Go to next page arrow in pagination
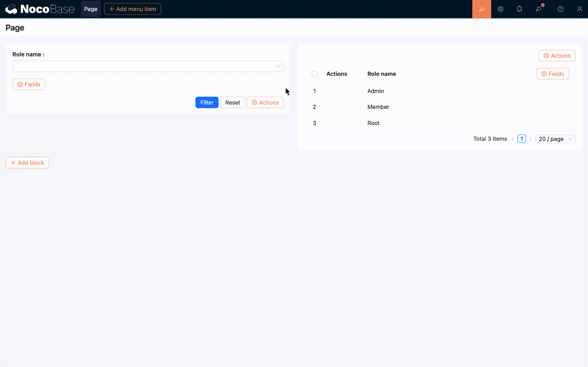The image size is (588, 367). coord(530,139)
